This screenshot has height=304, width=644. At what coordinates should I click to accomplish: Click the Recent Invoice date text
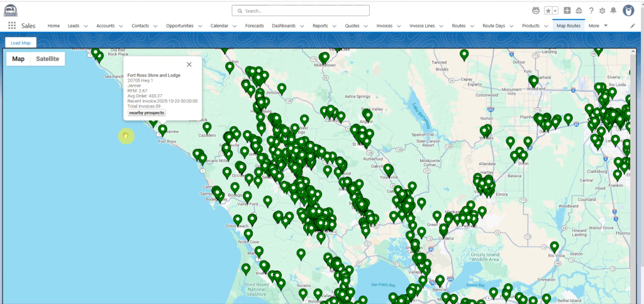tap(162, 101)
